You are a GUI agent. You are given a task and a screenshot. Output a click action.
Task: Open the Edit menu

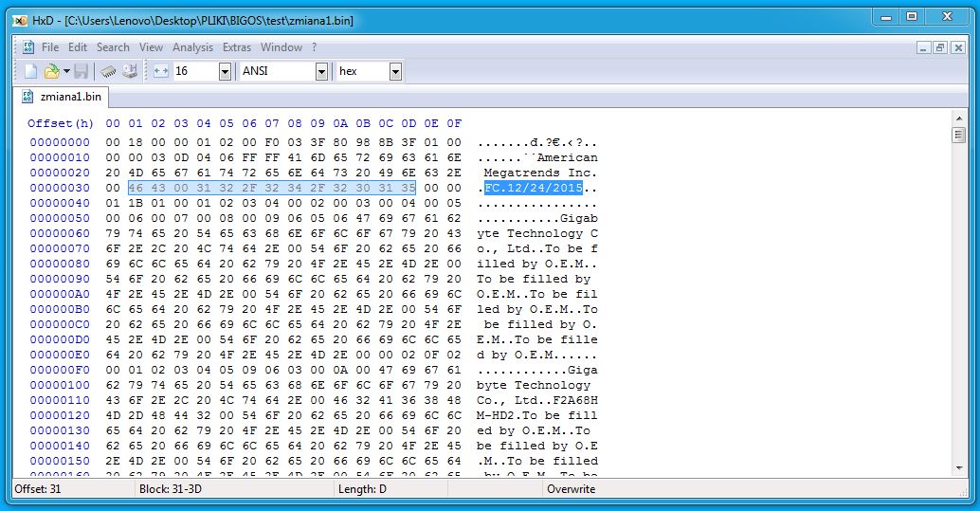click(78, 46)
